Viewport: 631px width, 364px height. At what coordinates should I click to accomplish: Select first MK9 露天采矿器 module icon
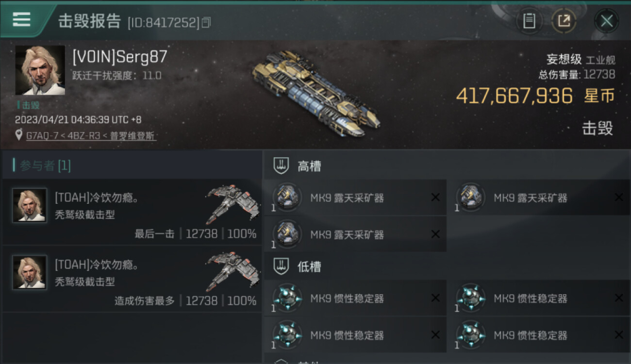pos(287,198)
